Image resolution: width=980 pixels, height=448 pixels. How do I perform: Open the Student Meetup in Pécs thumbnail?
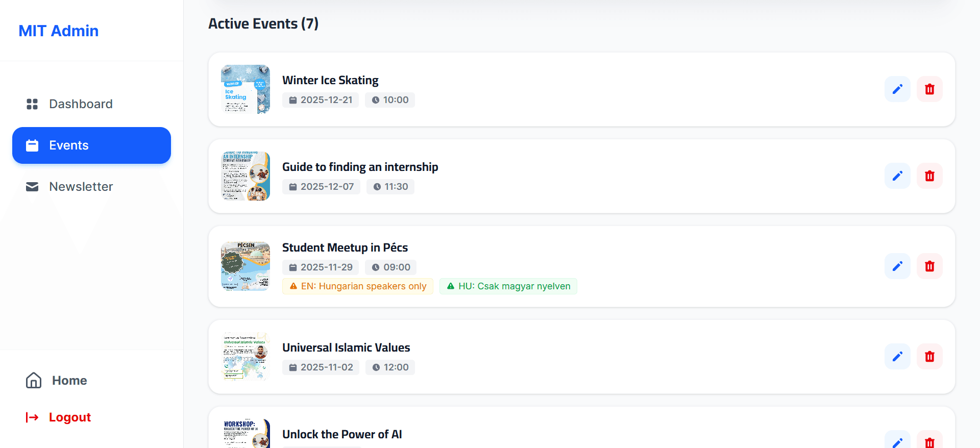click(246, 266)
